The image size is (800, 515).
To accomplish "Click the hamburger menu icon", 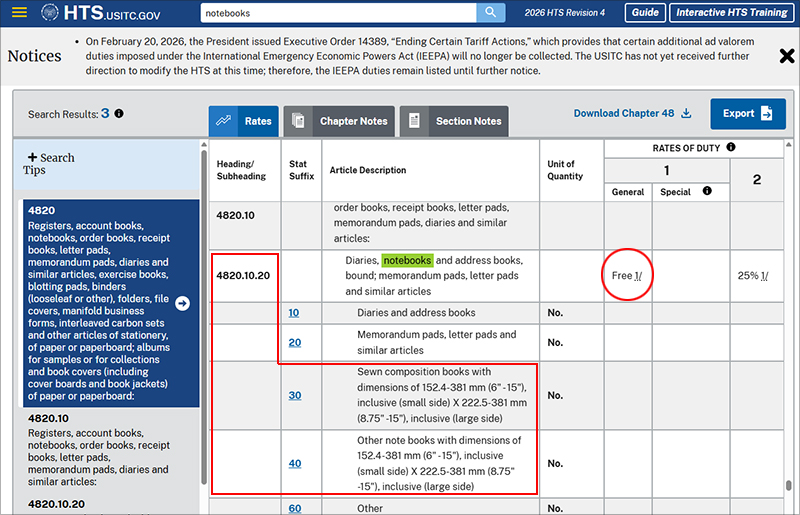I will 20,14.
